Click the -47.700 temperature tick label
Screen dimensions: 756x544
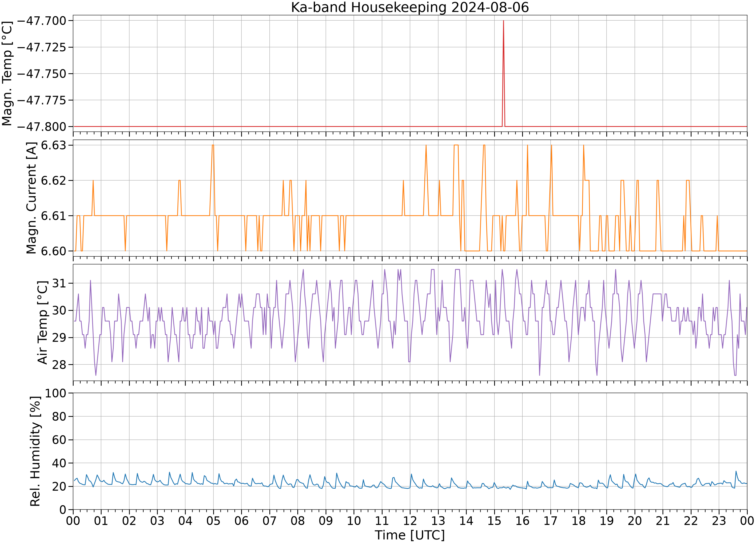[x=41, y=21]
